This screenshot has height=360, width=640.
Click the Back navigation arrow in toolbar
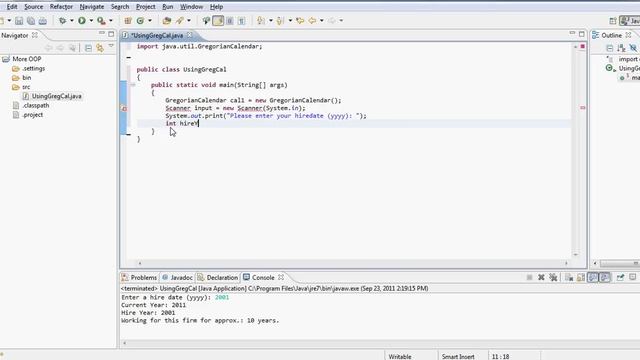[312, 20]
